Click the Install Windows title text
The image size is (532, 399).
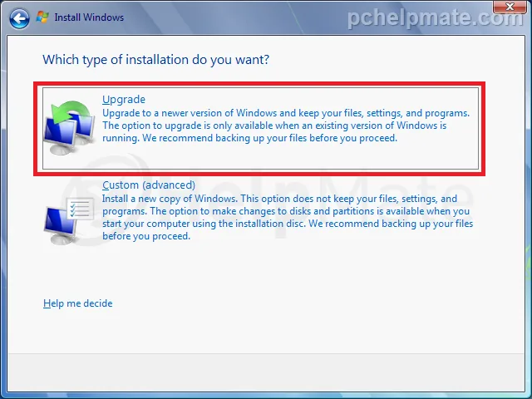tap(89, 17)
